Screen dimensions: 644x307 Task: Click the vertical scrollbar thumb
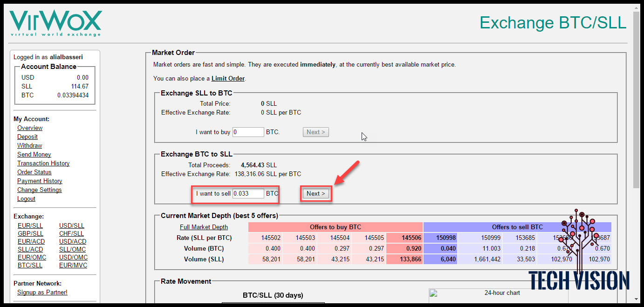pos(637,100)
